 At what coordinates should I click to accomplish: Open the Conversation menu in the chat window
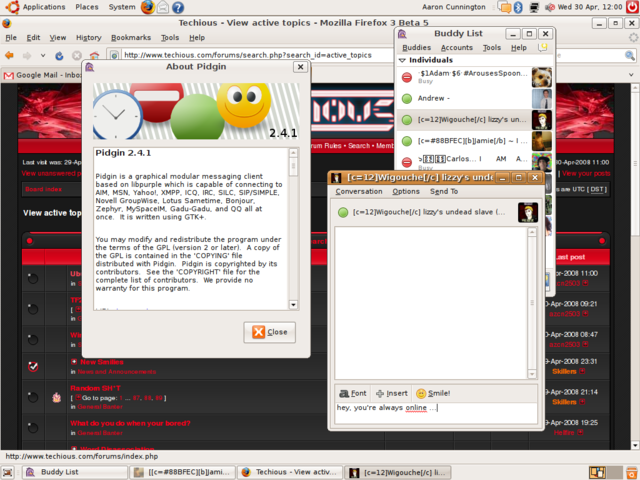(359, 191)
